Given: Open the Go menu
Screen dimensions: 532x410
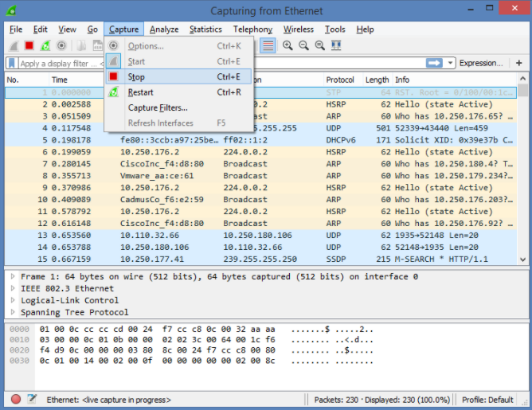Looking at the screenshot, I should (x=92, y=29).
